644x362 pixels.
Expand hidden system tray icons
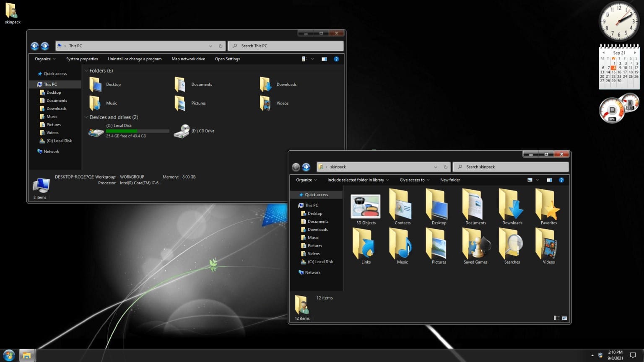tap(592, 355)
